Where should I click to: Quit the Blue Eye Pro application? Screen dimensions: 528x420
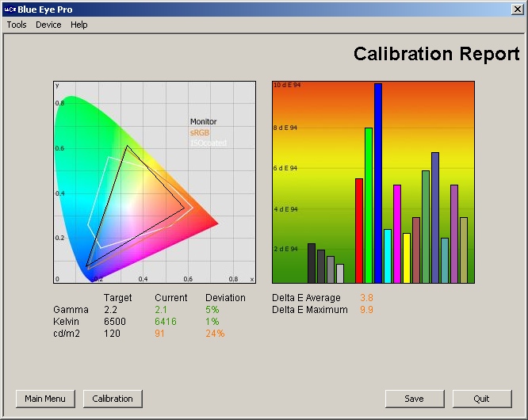(x=481, y=399)
